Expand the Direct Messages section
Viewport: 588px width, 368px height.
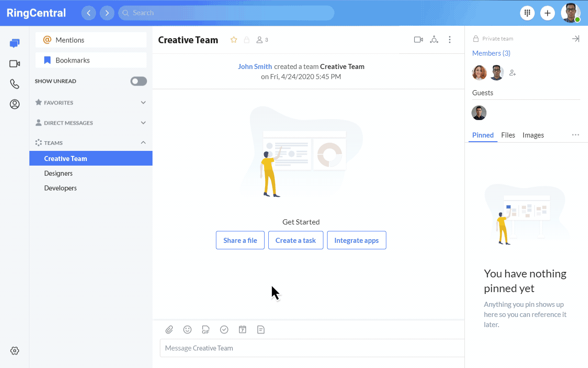coord(143,123)
